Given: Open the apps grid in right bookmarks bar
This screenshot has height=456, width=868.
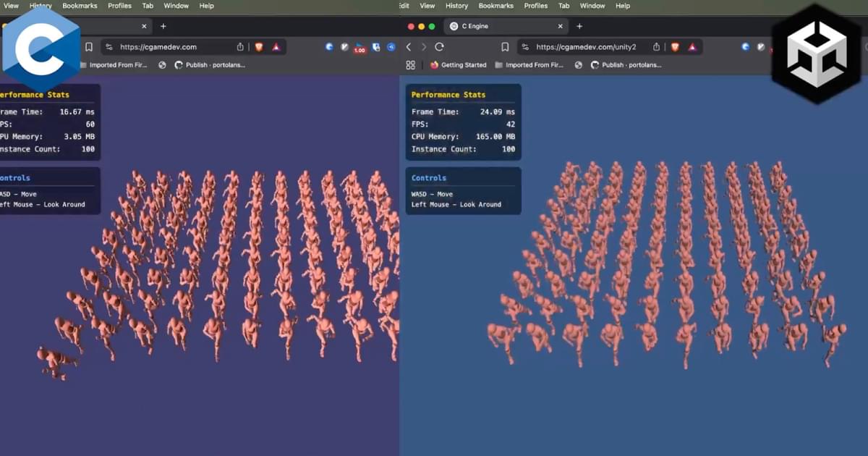Looking at the screenshot, I should (411, 65).
